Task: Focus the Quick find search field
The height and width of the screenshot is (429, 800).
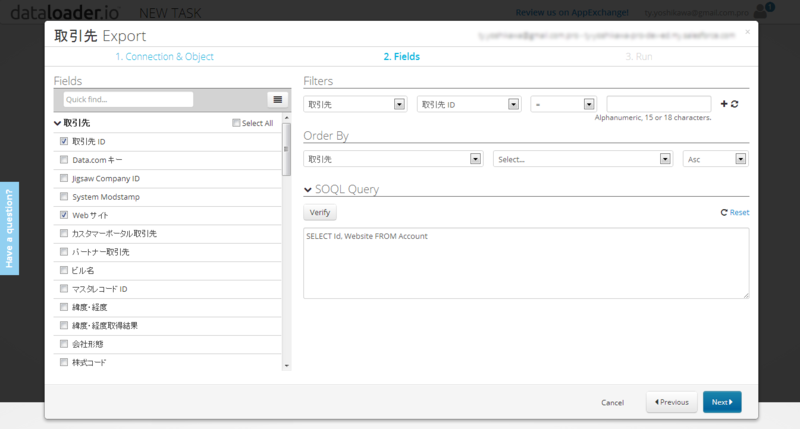Action: 128,99
